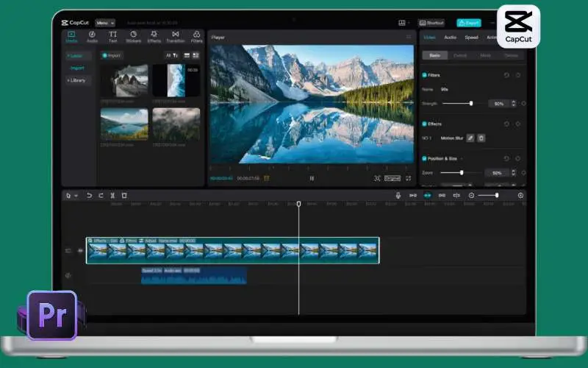Switch media view to list layout
Viewport: 588px width, 368px height.
coord(187,56)
